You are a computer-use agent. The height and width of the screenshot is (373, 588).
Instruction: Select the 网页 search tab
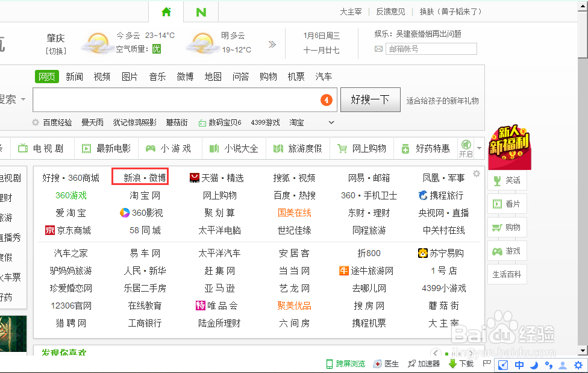pyautogui.click(x=47, y=77)
